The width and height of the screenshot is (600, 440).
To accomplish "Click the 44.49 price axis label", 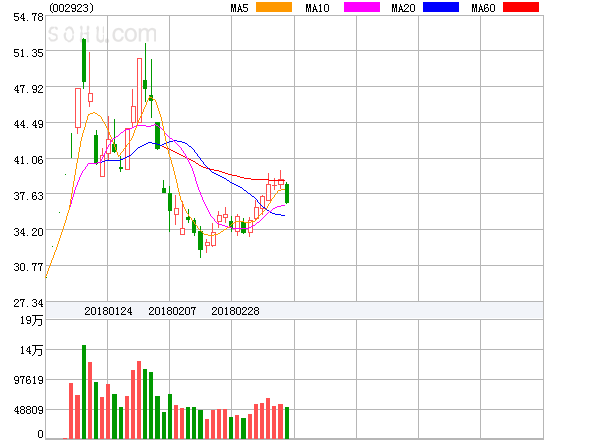I will pos(28,124).
